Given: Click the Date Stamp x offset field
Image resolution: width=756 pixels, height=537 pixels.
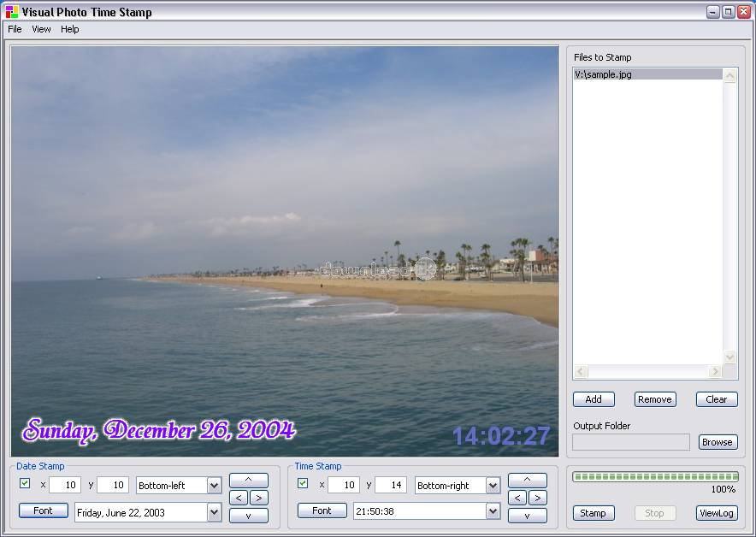Looking at the screenshot, I should point(65,485).
